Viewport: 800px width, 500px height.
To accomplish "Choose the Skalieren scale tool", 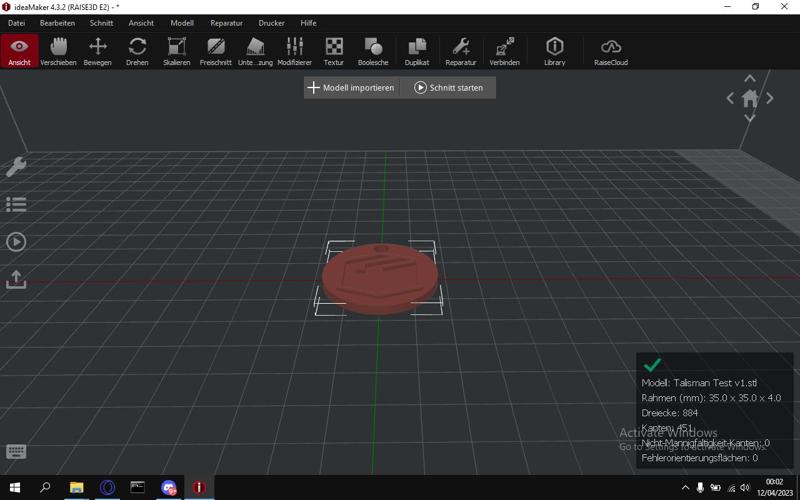I will [x=176, y=50].
